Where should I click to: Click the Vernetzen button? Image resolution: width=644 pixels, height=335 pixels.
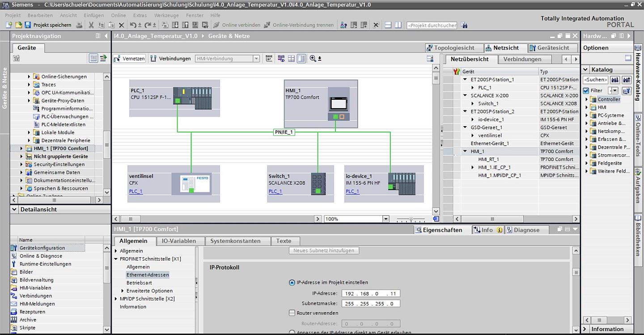point(130,59)
